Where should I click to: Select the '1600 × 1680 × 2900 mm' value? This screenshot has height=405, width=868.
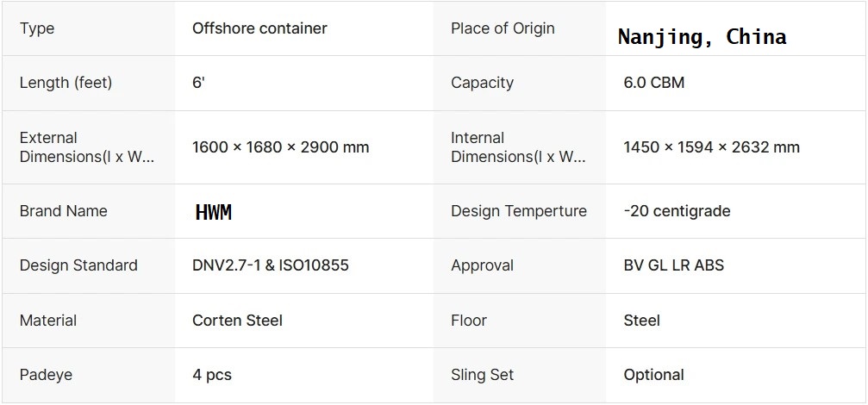[x=280, y=147]
